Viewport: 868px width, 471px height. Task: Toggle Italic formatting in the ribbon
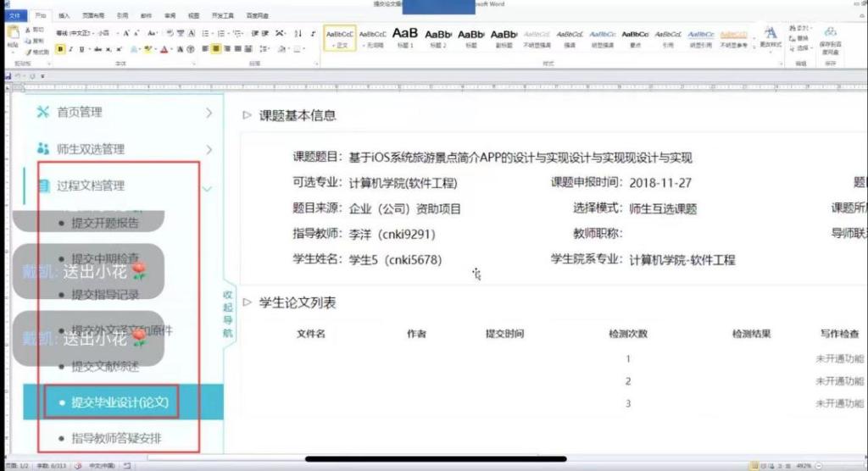pos(70,49)
